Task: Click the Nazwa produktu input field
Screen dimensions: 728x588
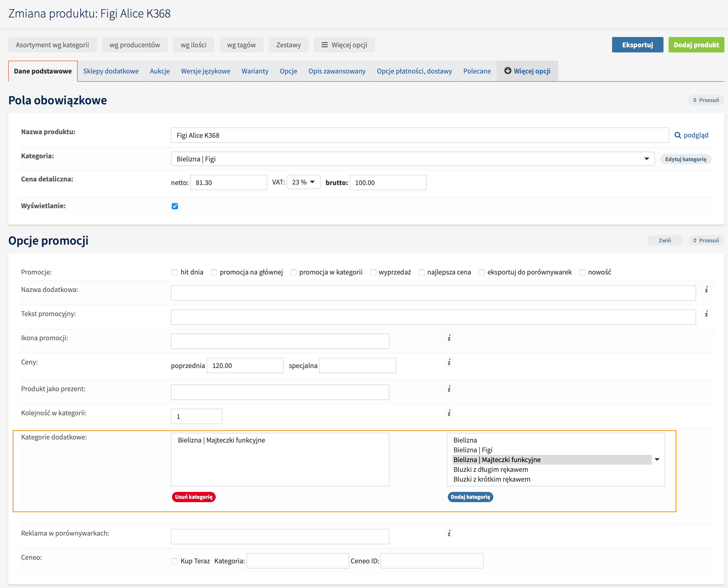Action: 420,135
